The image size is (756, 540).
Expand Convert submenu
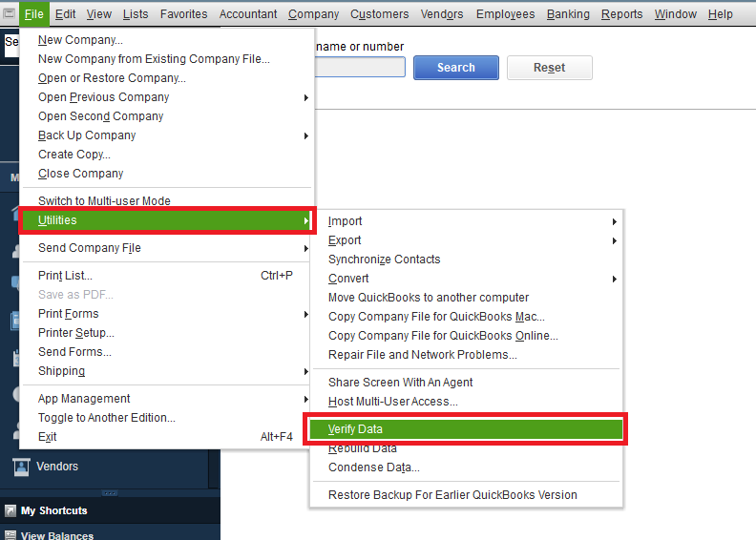point(466,279)
